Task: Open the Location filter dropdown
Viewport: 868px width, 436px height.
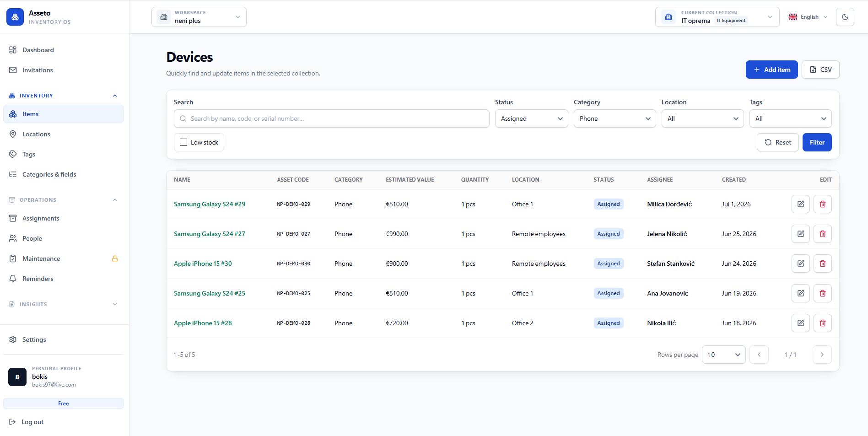Action: coord(702,118)
